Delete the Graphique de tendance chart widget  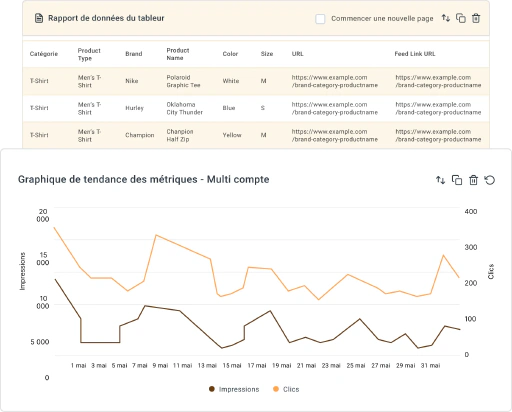(473, 180)
